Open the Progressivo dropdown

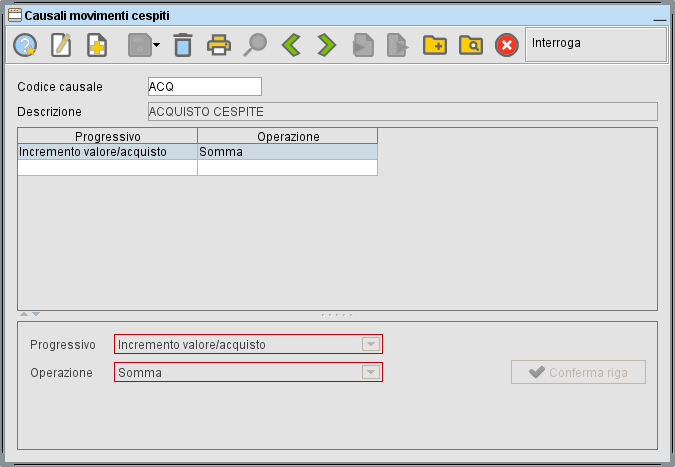click(371, 344)
